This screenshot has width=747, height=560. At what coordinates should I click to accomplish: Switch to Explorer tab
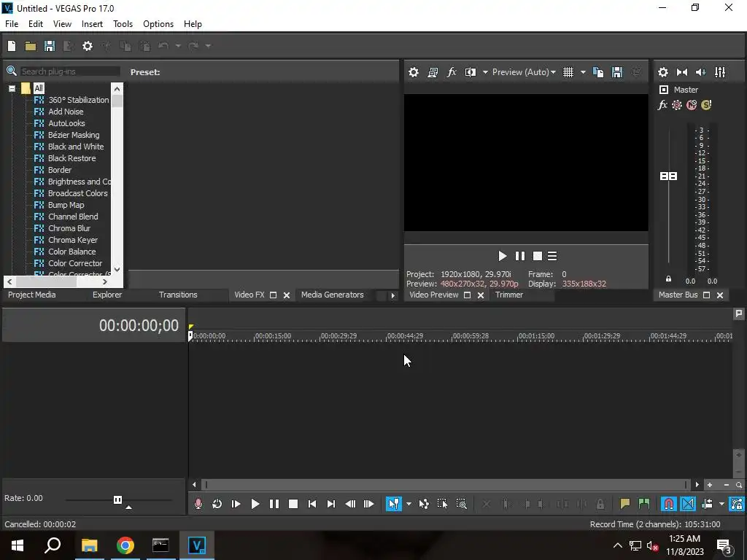107,295
